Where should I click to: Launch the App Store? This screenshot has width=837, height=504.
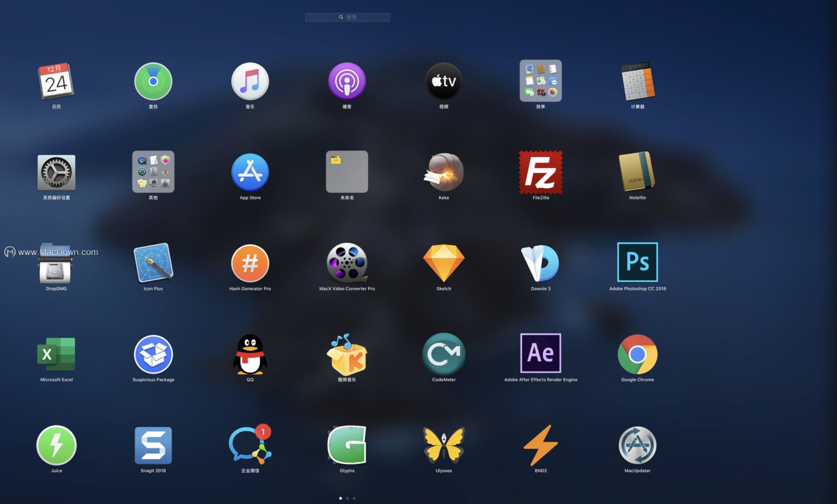tap(250, 172)
